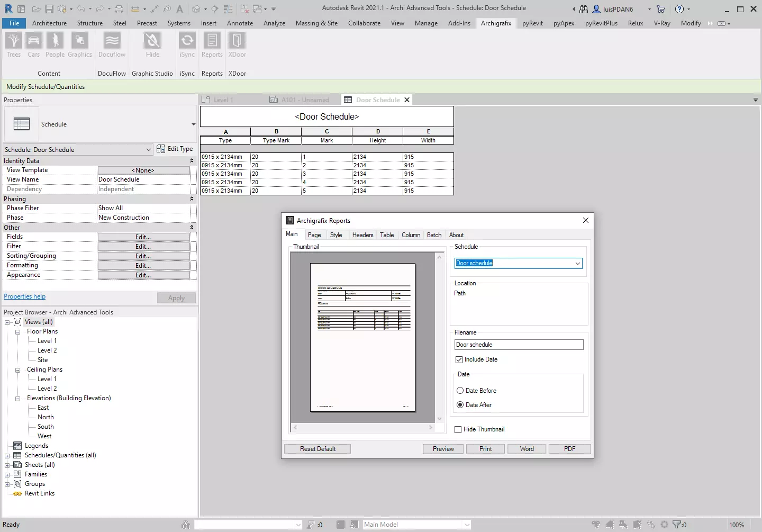Viewport: 762px width, 532px height.
Task: Uncheck the Include Date checkbox
Action: coord(459,359)
